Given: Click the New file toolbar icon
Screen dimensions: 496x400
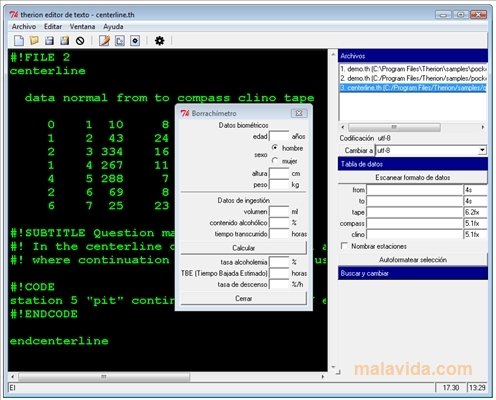Looking at the screenshot, I should tap(19, 41).
